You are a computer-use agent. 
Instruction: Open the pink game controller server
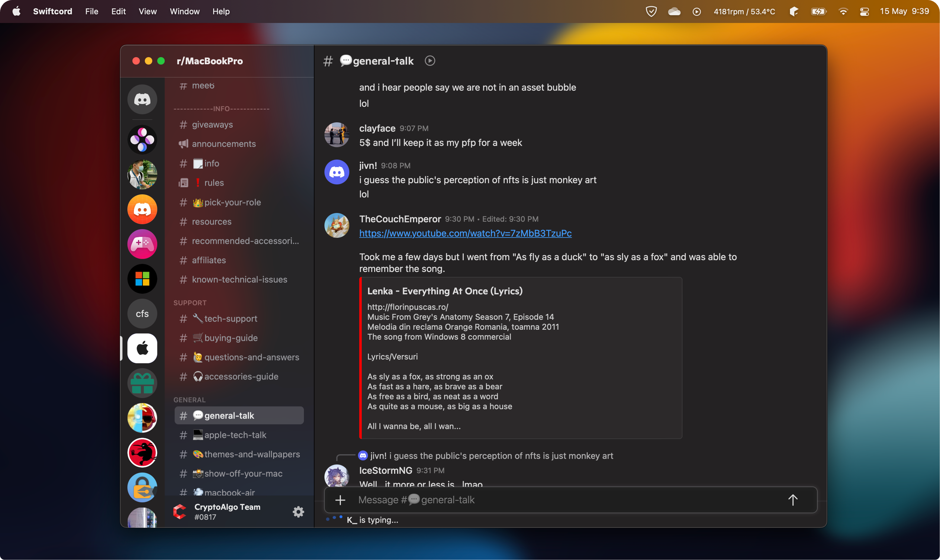click(x=142, y=244)
